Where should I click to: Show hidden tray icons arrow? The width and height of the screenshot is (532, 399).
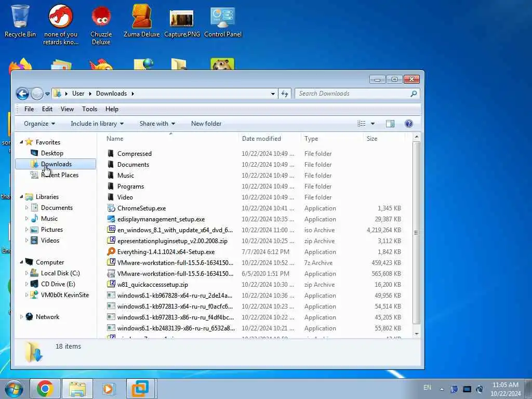pos(442,389)
